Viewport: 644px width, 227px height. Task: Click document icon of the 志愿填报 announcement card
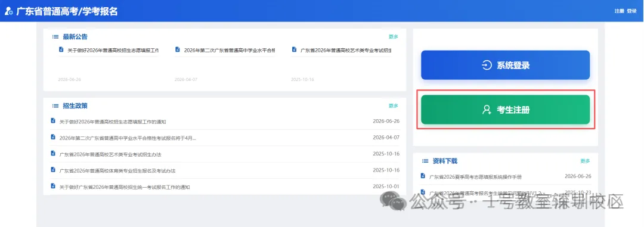[61, 49]
